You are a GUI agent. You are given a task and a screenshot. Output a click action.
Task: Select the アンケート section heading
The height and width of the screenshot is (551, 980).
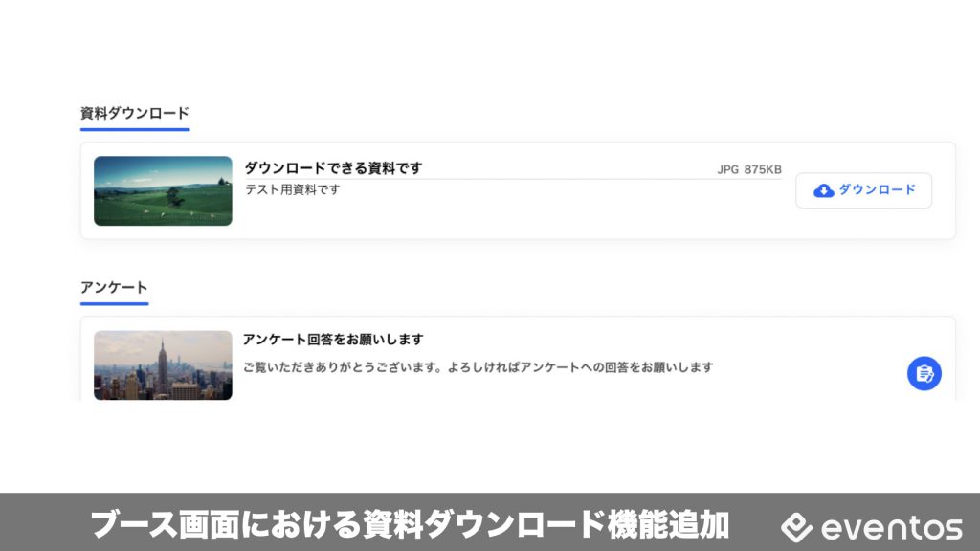pos(114,287)
